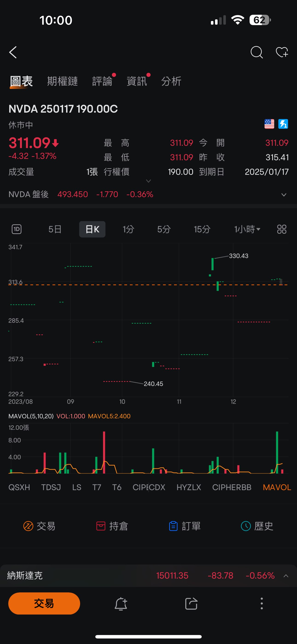Select the T6 indicator

117,487
